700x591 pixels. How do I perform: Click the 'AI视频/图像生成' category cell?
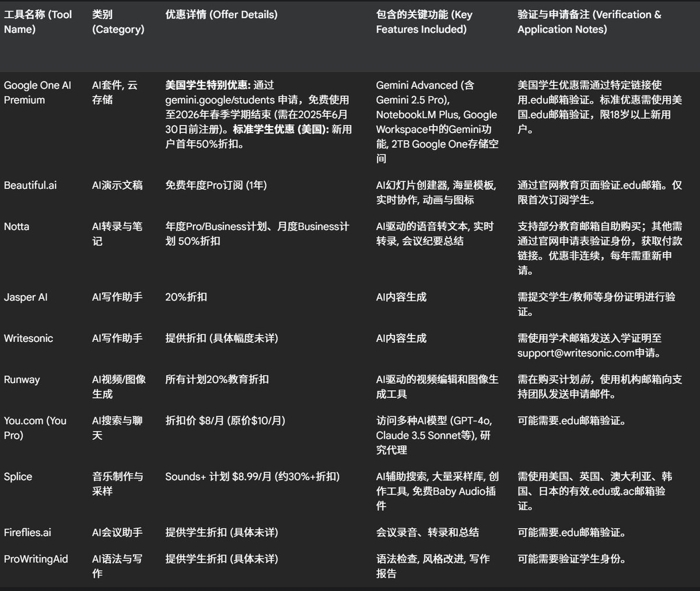118,386
